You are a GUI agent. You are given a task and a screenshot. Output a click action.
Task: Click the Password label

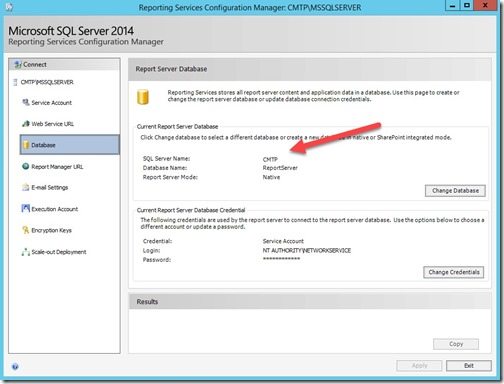point(157,260)
